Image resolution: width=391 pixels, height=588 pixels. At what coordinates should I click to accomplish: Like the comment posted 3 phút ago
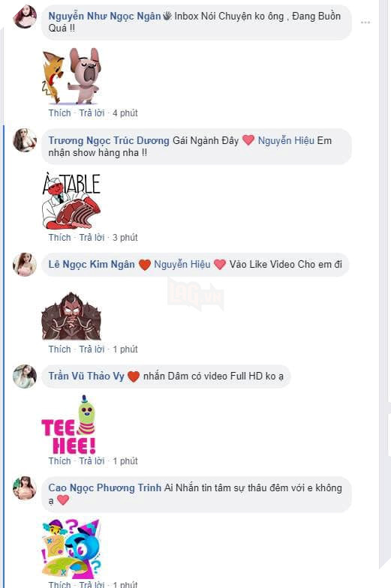[x=60, y=237]
